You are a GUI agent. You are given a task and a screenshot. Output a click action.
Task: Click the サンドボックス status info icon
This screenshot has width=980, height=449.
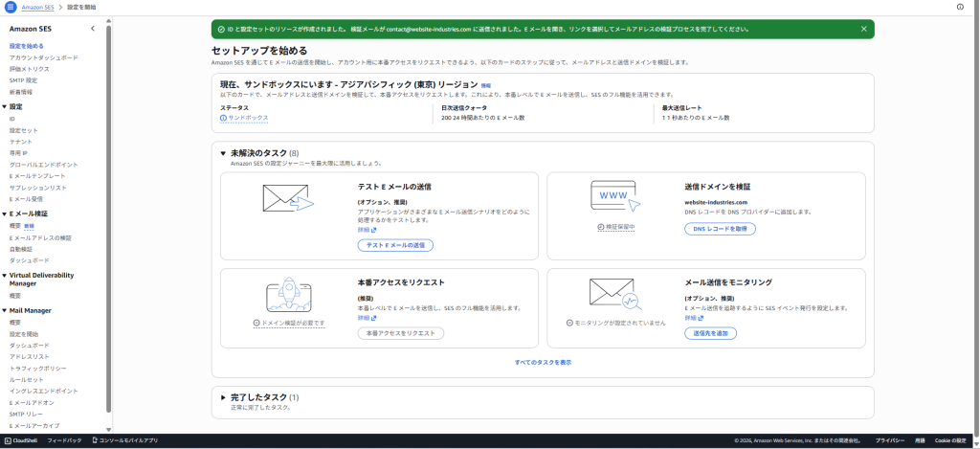tap(223, 118)
